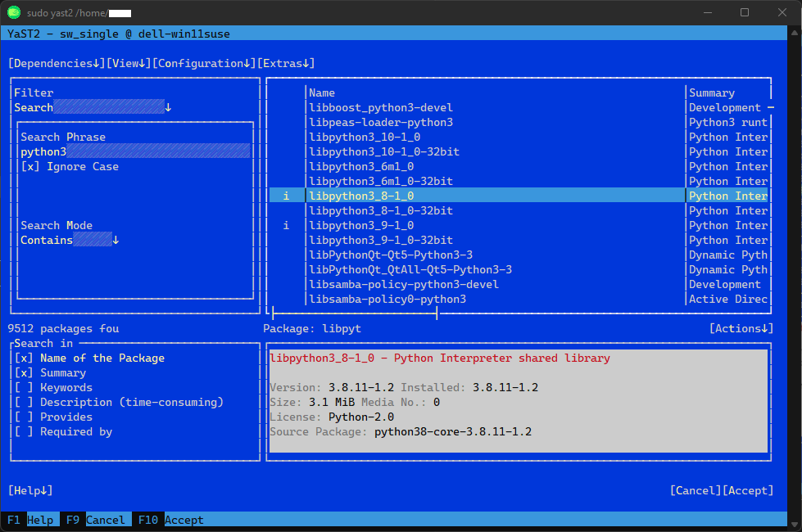The width and height of the screenshot is (802, 532).
Task: Open the Dependencies menu
Action: pos(57,63)
